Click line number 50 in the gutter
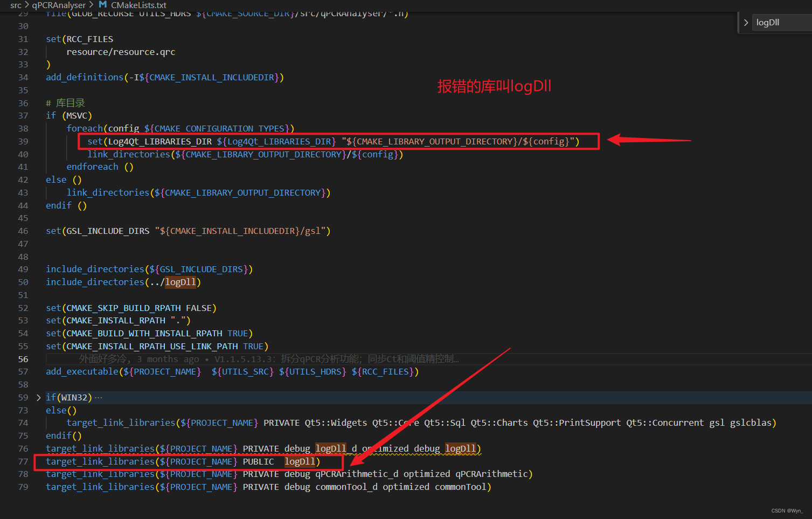The image size is (812, 519). pos(23,282)
